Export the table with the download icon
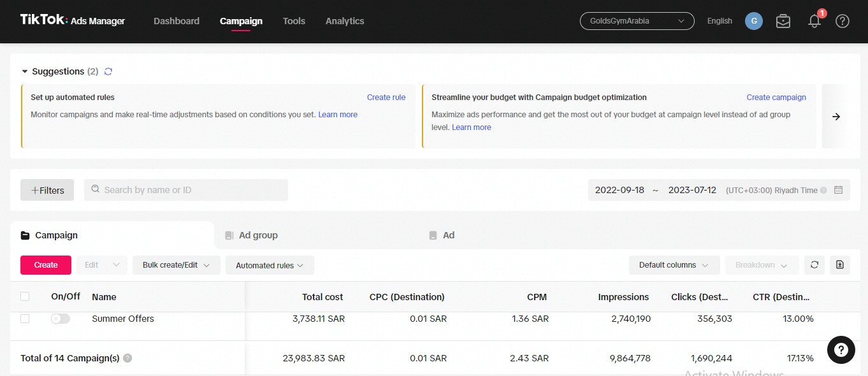Image resolution: width=868 pixels, height=376 pixels. (840, 265)
